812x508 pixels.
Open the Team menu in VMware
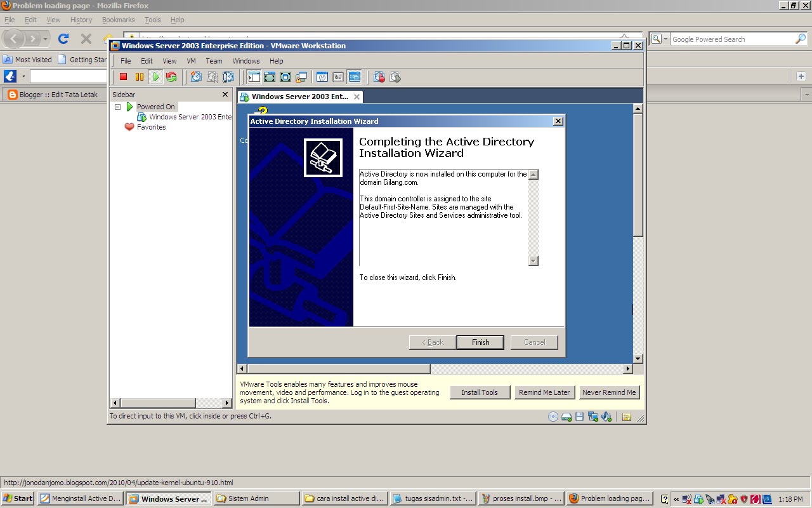[214, 61]
